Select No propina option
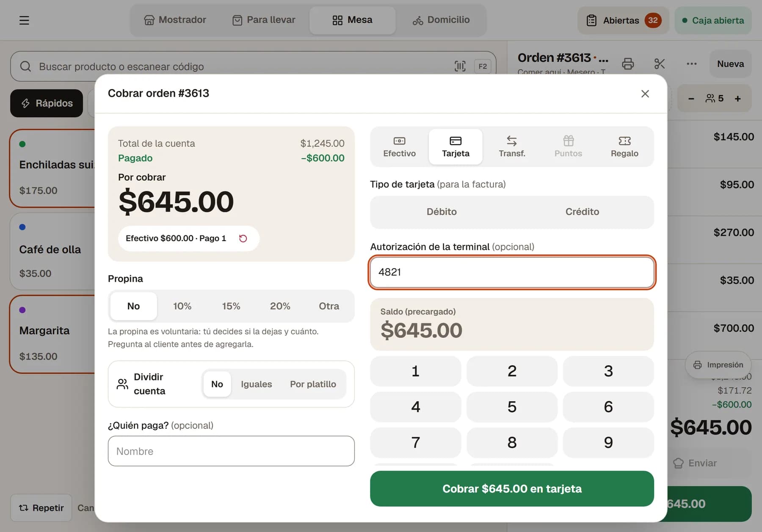Image resolution: width=762 pixels, height=532 pixels. point(133,306)
